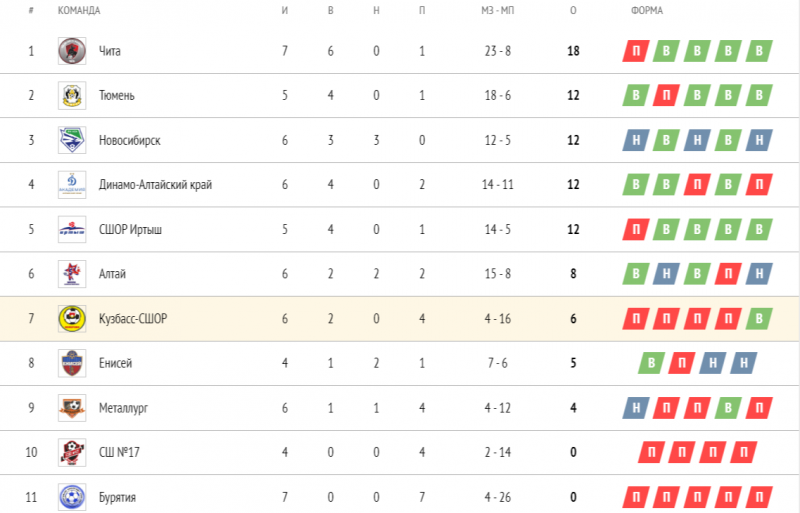Image resolution: width=800 pixels, height=513 pixels.
Task: Click the Тюмень team crest
Action: point(71,95)
